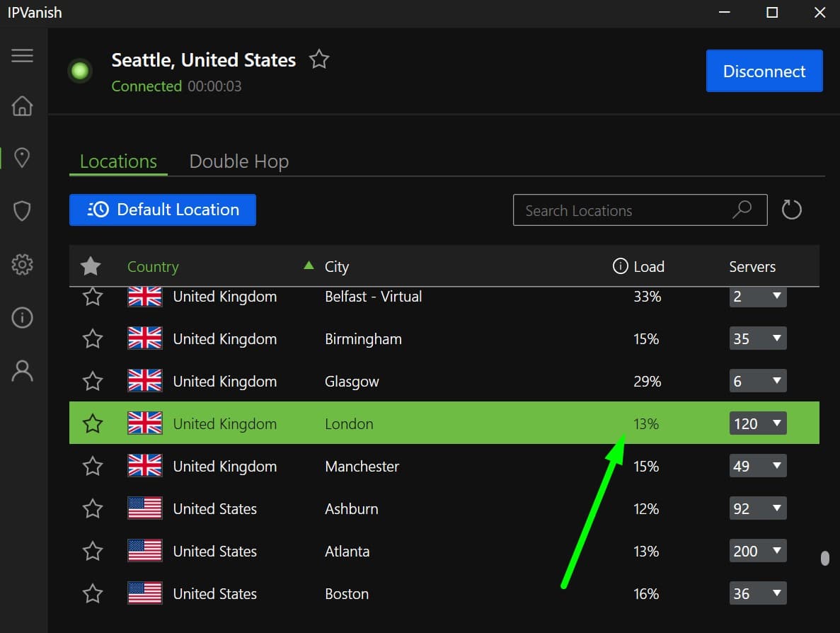840x633 pixels.
Task: Open Settings gear in the sidebar
Action: [x=22, y=264]
